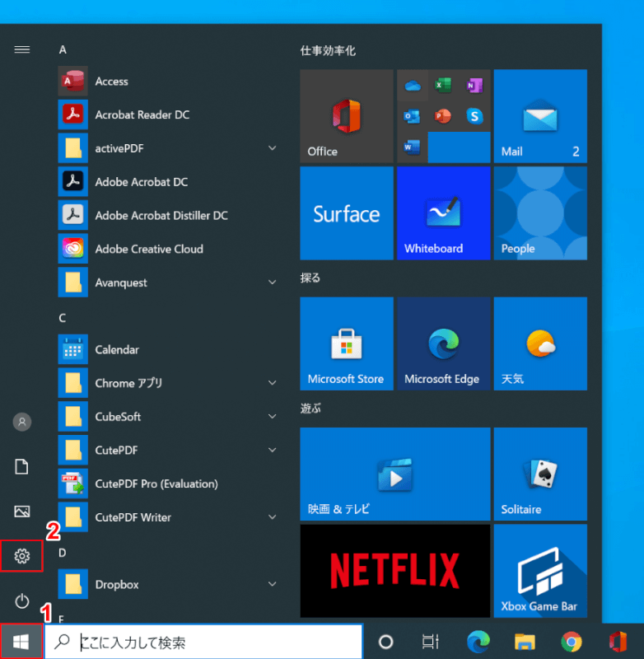Click the taskbar search box
This screenshot has width=644, height=659.
[203, 642]
